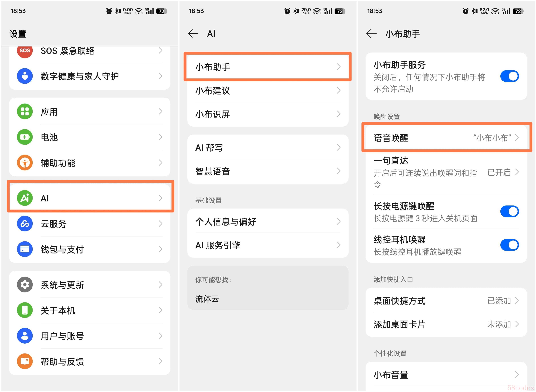536x392 pixels.
Task: Tap the blue 云服务 cloud icon
Action: [x=25, y=223]
